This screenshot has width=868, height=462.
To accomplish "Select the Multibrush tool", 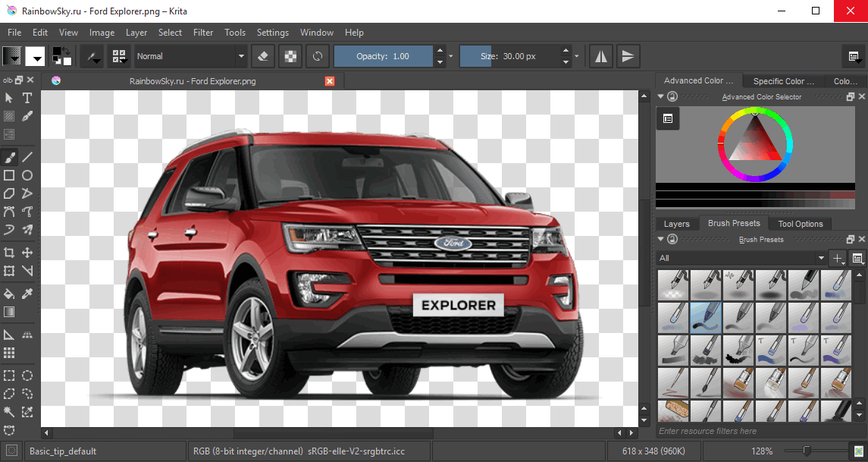I will click(27, 230).
